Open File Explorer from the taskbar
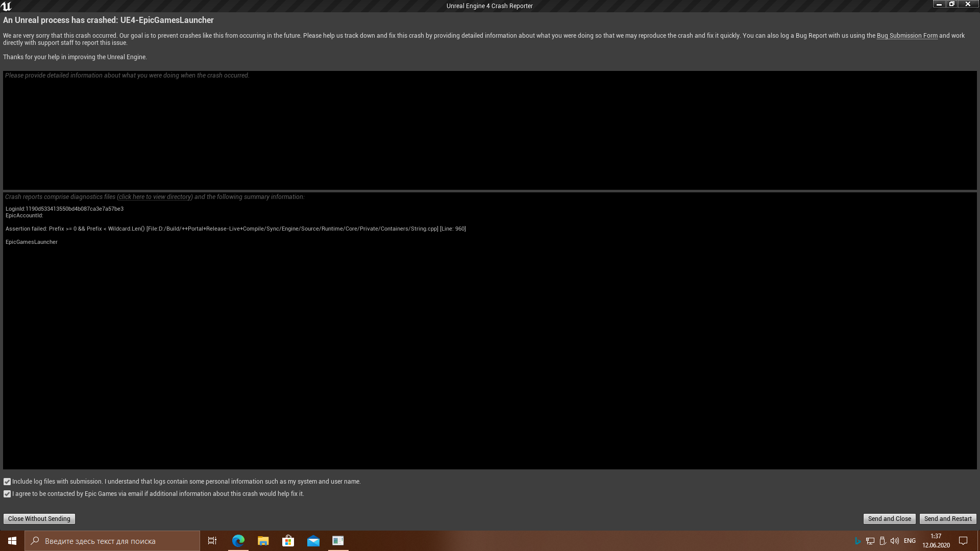Screen dimensions: 980x551 click(263, 541)
